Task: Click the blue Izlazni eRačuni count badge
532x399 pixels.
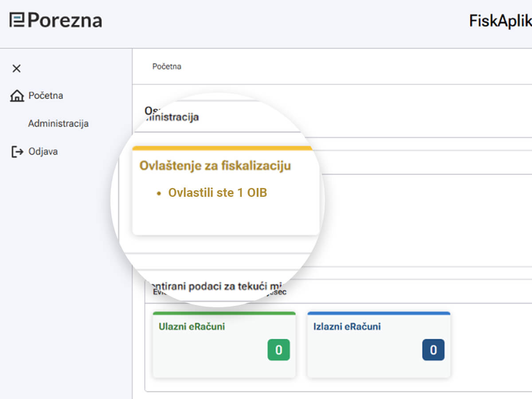Action: point(433,350)
